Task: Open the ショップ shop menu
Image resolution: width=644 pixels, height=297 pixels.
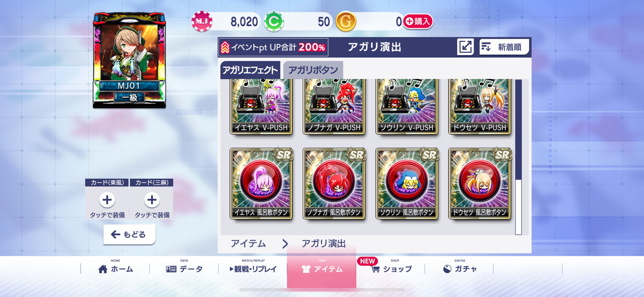Action: (391, 269)
